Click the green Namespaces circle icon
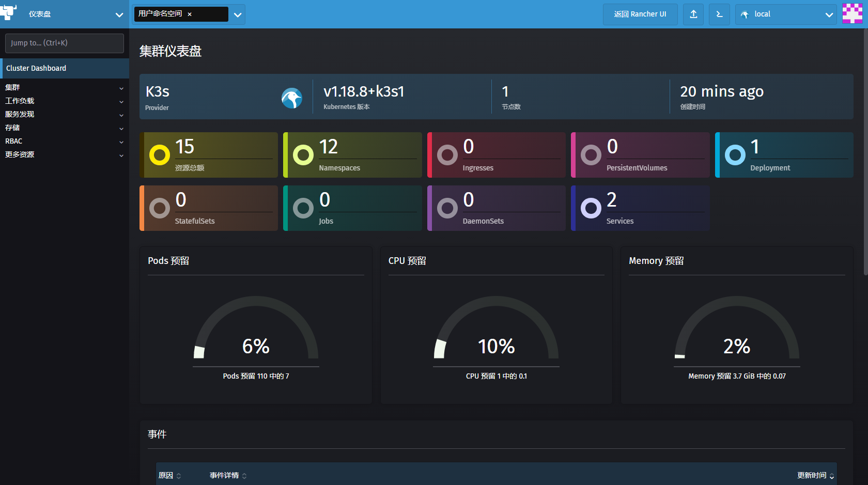This screenshot has width=868, height=485. pyautogui.click(x=303, y=155)
